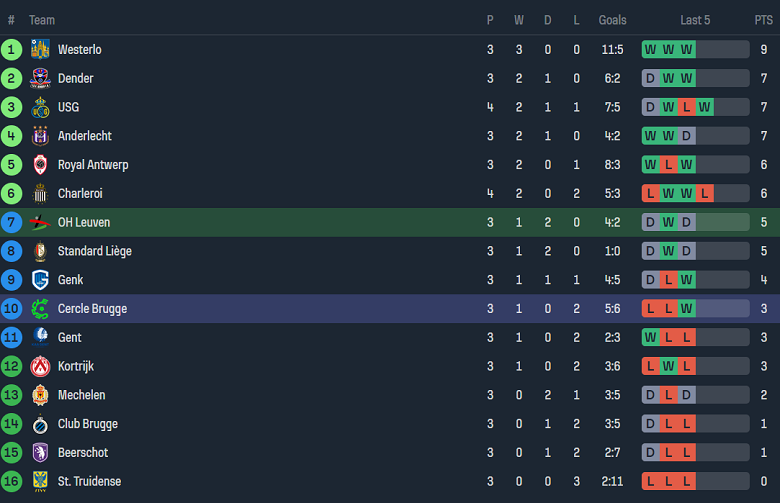
Task: Select the Gent team name
Action: tap(70, 338)
